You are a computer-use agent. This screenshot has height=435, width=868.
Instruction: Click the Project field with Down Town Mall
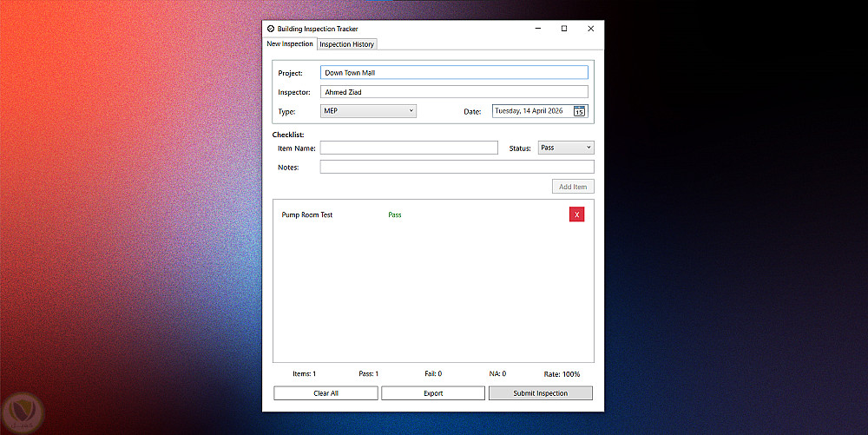(454, 73)
